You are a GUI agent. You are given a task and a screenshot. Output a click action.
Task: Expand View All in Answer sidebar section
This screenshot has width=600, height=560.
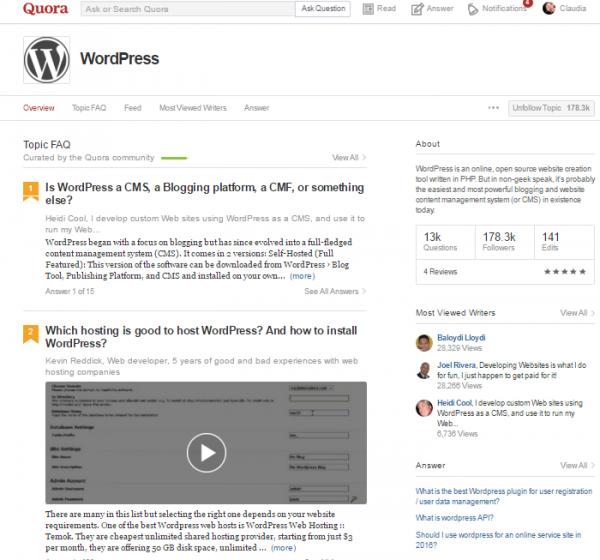click(577, 465)
